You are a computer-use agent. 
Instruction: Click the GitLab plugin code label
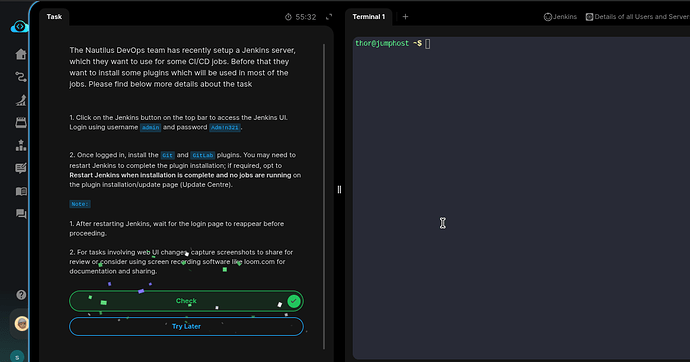(203, 155)
